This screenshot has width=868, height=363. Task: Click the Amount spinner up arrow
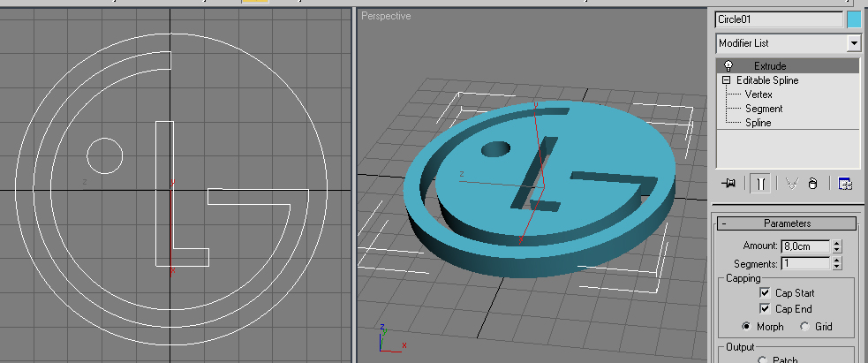point(837,243)
